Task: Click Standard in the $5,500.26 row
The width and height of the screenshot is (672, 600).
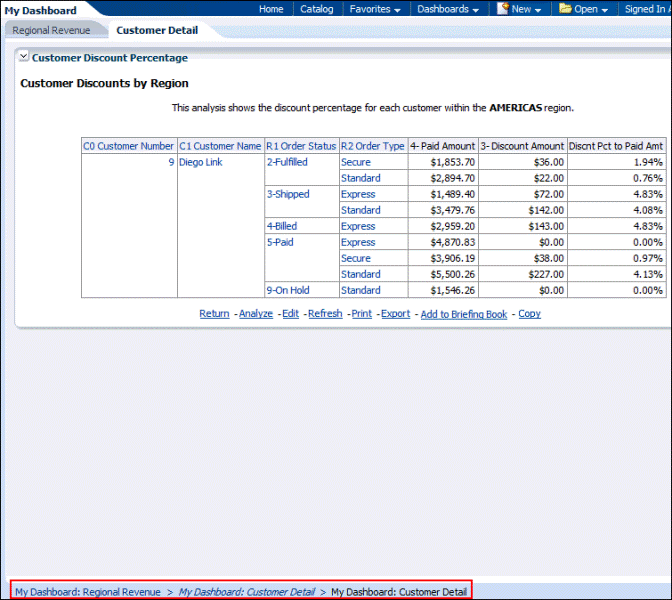Action: point(361,274)
